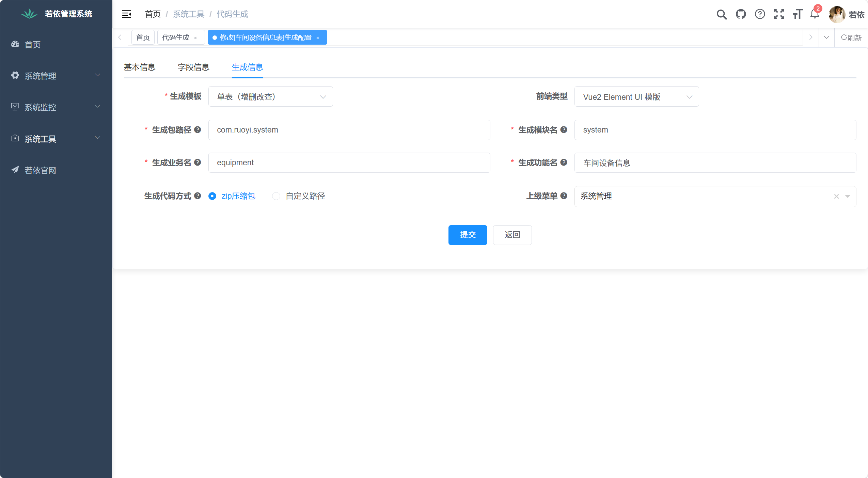Click the 刷新 refresh button
Image resolution: width=868 pixels, height=478 pixels.
point(851,37)
